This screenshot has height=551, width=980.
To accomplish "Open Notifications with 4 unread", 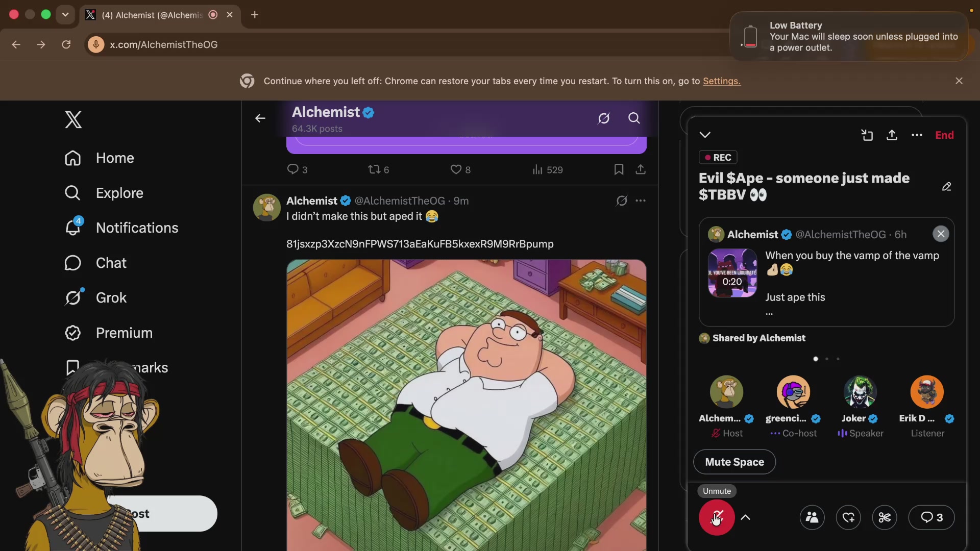I will coord(121,228).
